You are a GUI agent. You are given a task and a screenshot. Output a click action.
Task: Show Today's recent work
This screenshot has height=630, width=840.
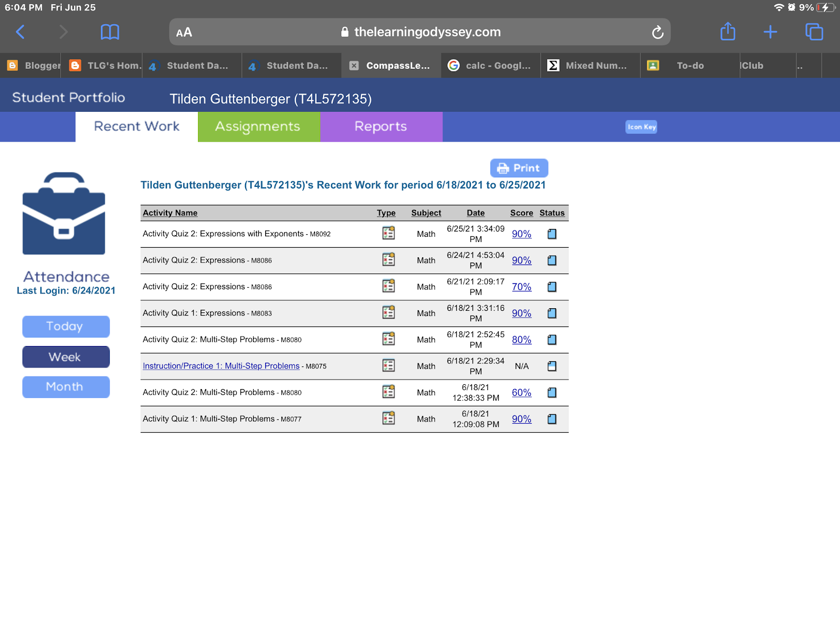tap(66, 327)
